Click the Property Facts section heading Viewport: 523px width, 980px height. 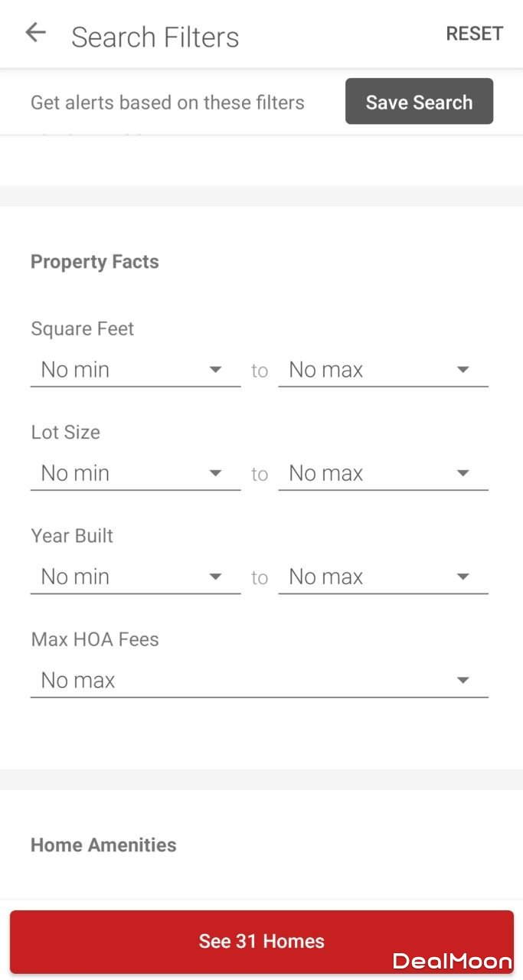click(95, 262)
